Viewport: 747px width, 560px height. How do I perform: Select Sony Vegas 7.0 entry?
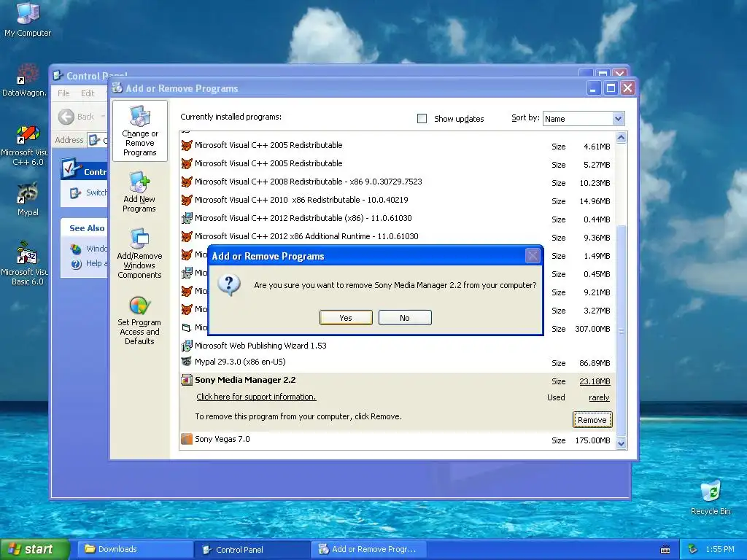[398, 440]
